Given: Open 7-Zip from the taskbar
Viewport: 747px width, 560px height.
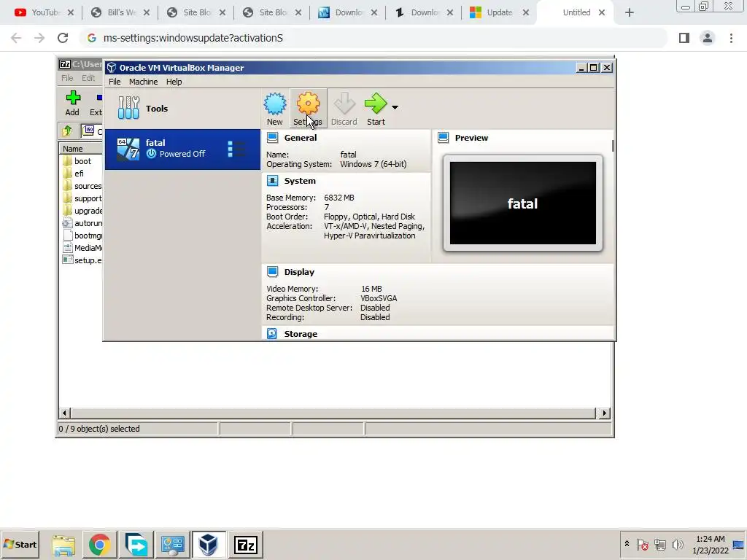Looking at the screenshot, I should coord(246,545).
